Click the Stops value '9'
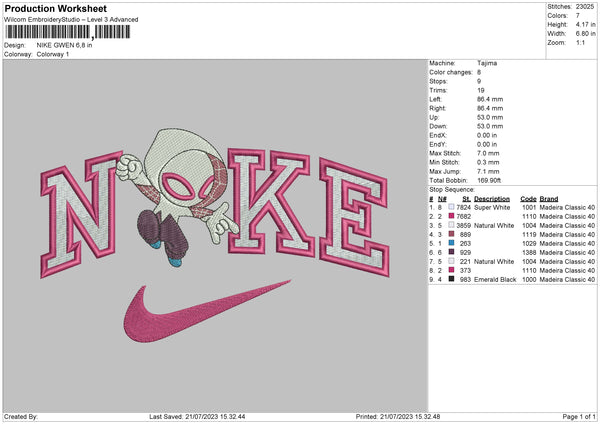The height and width of the screenshot is (424, 600). tap(479, 81)
